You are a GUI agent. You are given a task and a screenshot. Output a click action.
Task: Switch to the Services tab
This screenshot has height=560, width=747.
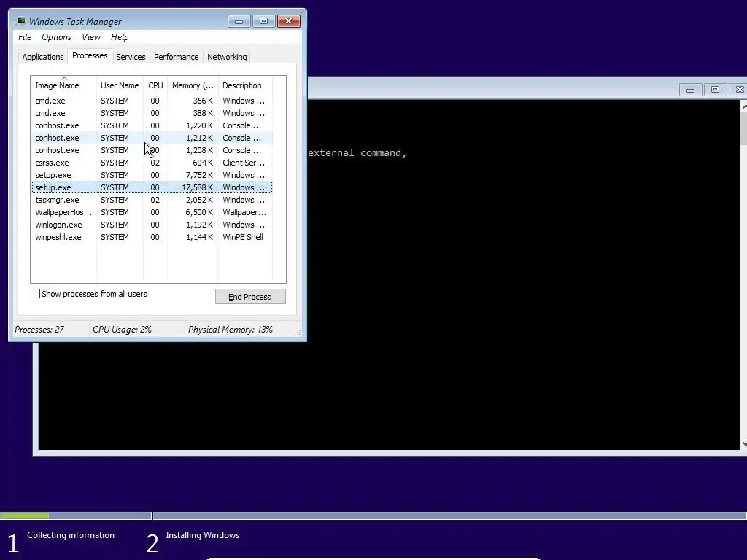[131, 57]
